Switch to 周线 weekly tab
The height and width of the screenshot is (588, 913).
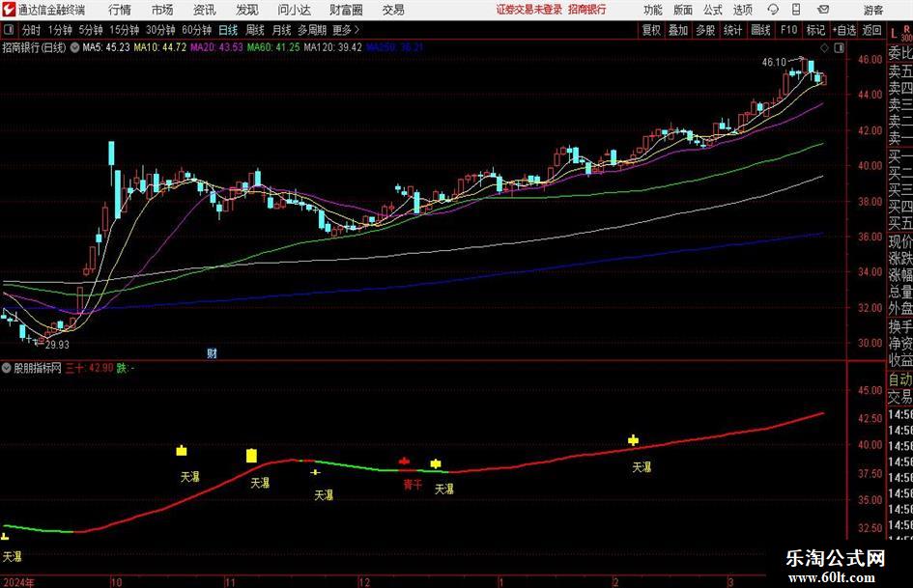(x=255, y=30)
